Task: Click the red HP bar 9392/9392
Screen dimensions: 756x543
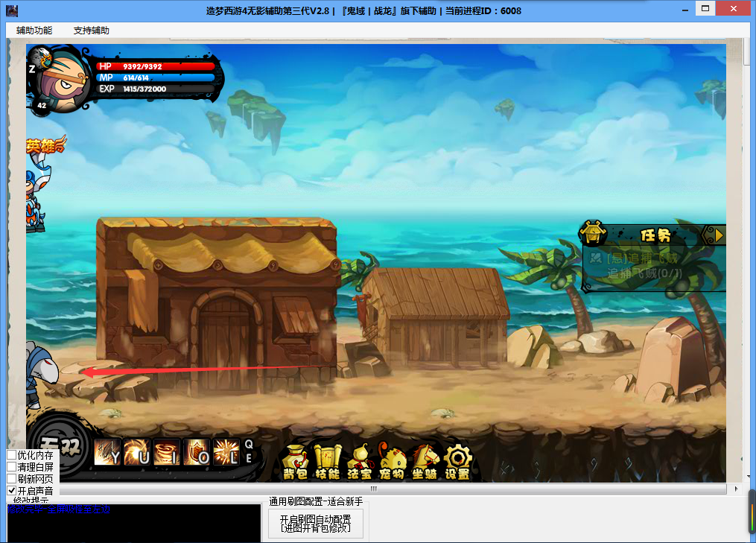Action: click(x=155, y=66)
